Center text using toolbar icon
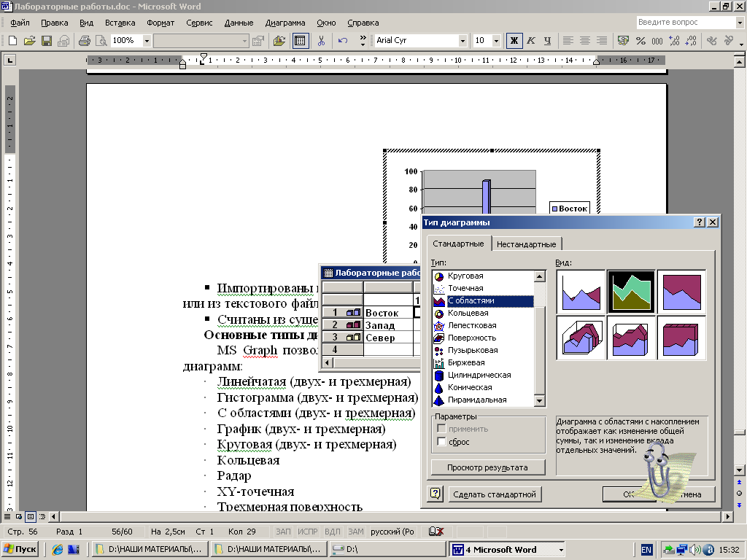747x560 pixels. click(x=584, y=41)
